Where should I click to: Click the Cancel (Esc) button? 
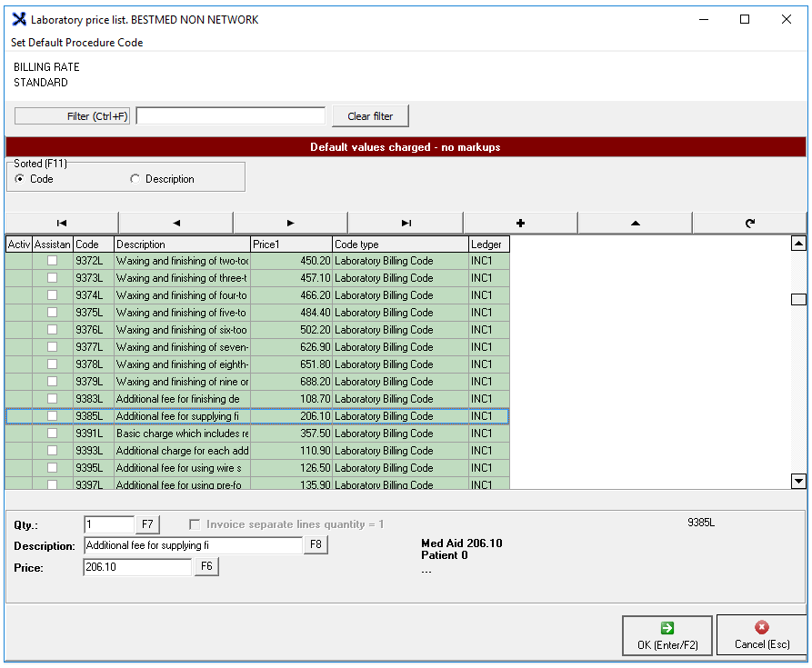pos(762,635)
